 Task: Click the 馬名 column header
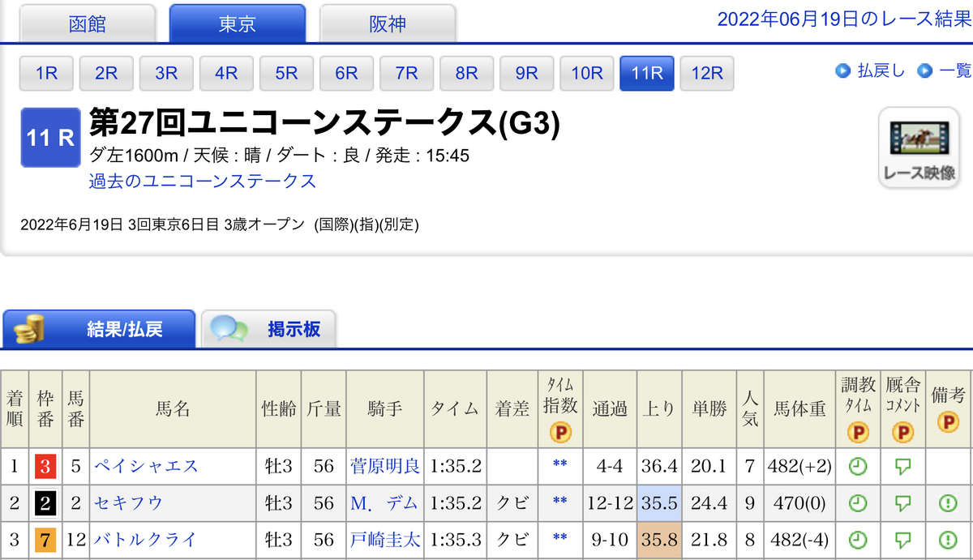tap(173, 410)
